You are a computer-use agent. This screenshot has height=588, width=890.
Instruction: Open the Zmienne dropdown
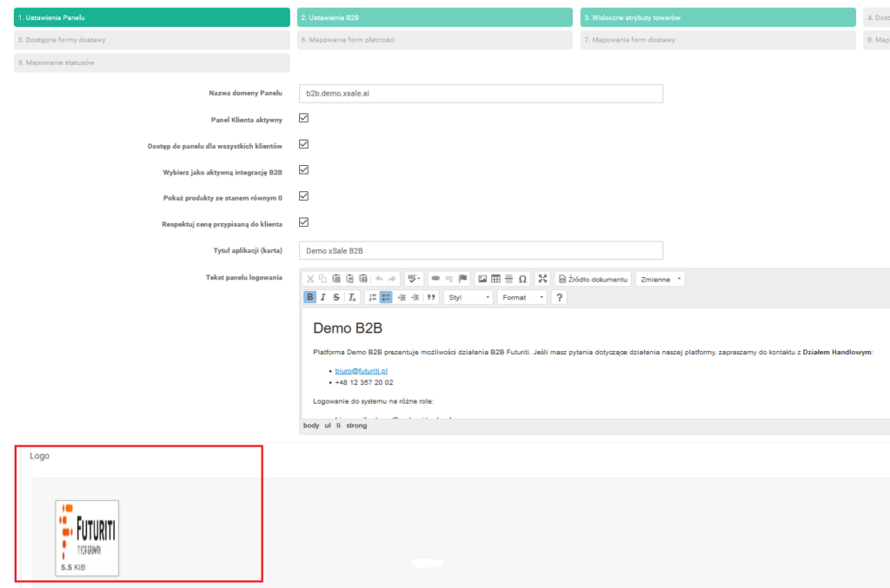tap(661, 279)
